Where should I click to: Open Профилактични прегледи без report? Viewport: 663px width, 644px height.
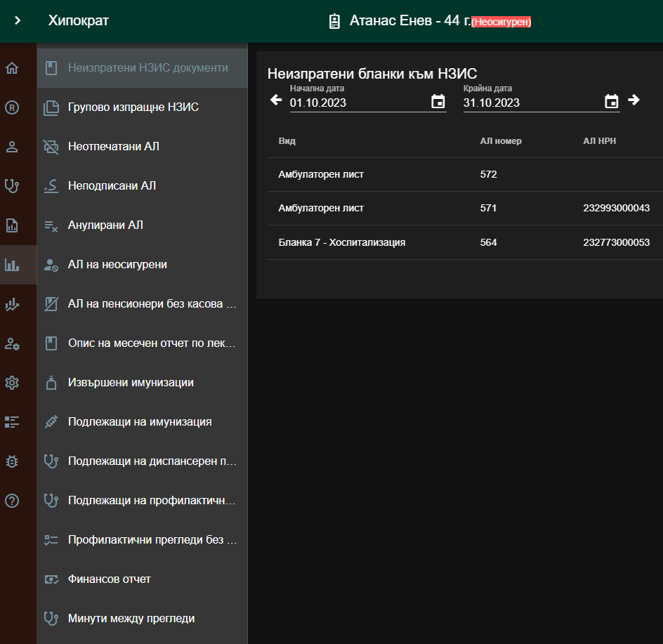142,540
